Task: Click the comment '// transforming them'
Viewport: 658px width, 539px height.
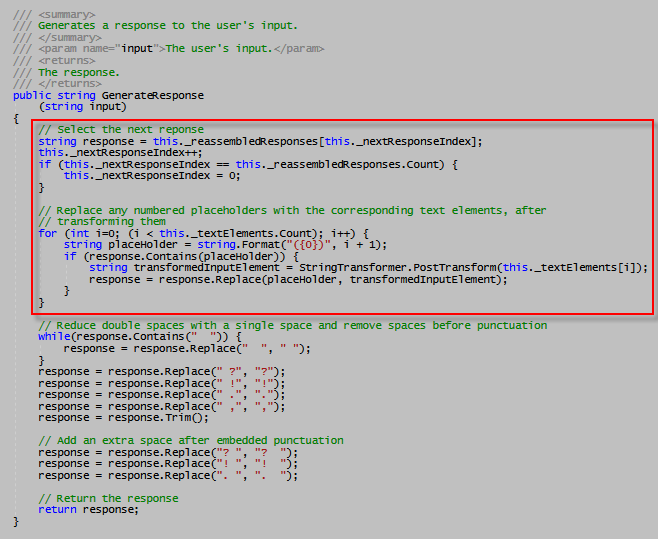Action: click(x=102, y=221)
